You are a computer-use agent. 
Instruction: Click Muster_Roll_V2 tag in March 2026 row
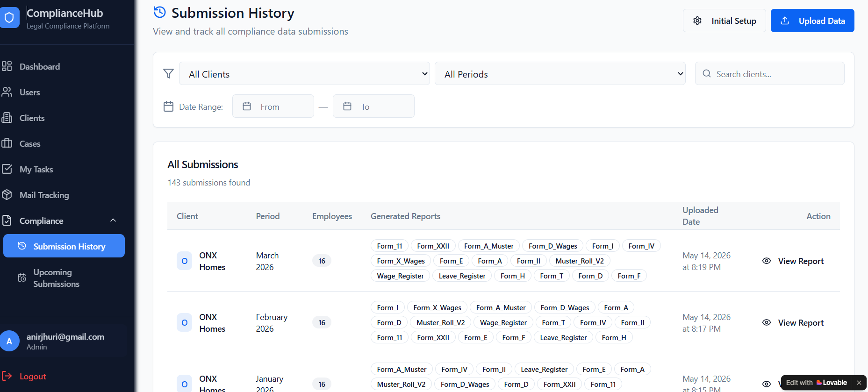point(580,261)
